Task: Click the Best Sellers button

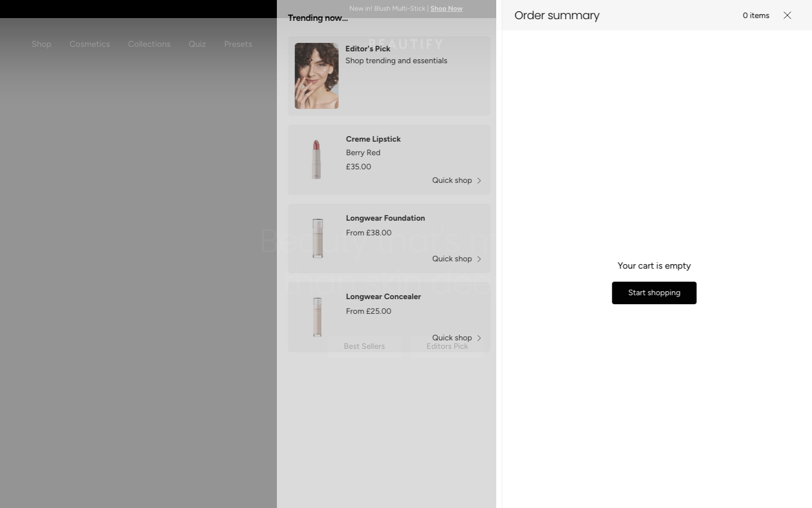Action: point(364,346)
